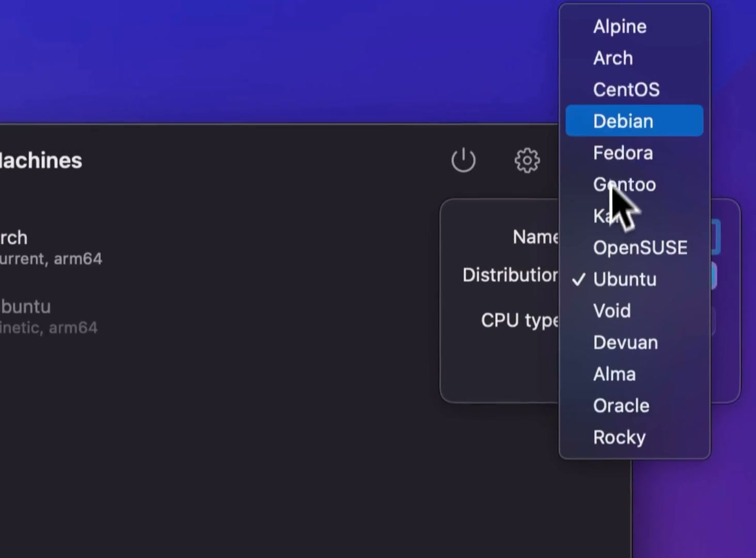This screenshot has width=756, height=558.
Task: Open settings with the gear icon
Action: (x=527, y=160)
